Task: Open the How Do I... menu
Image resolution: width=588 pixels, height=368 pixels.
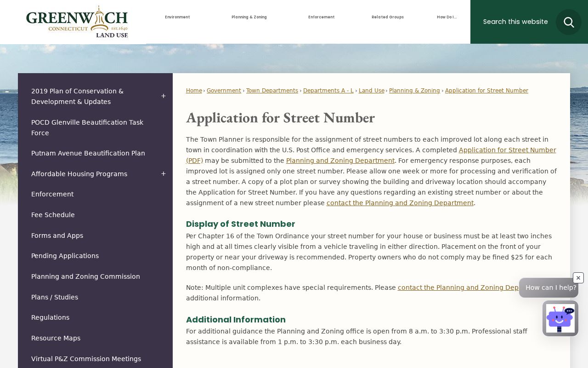Action: [x=447, y=17]
